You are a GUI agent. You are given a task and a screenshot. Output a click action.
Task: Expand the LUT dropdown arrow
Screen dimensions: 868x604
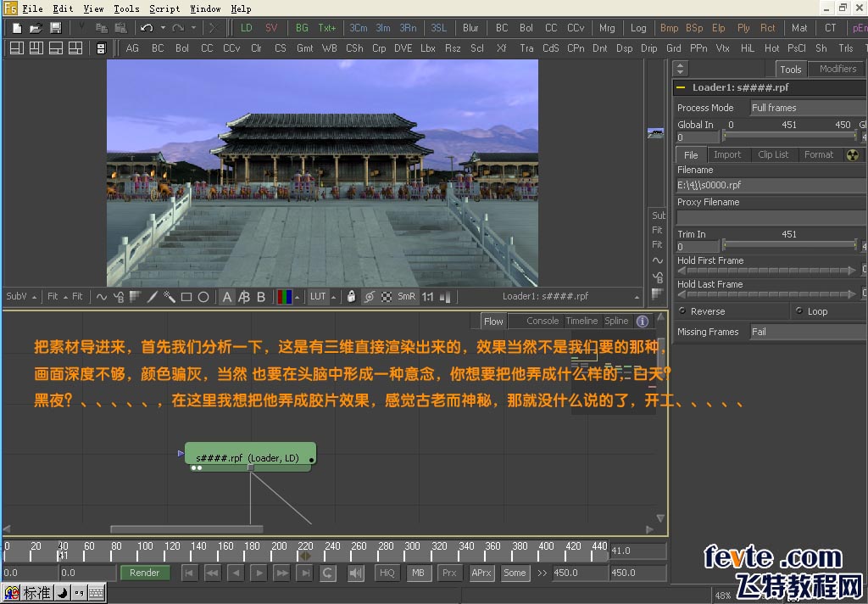[334, 298]
